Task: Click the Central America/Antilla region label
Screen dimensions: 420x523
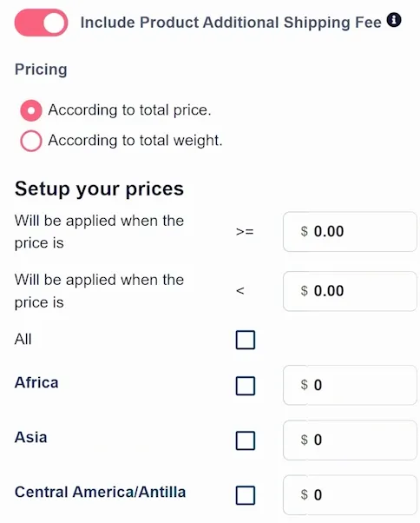Action: pos(100,492)
